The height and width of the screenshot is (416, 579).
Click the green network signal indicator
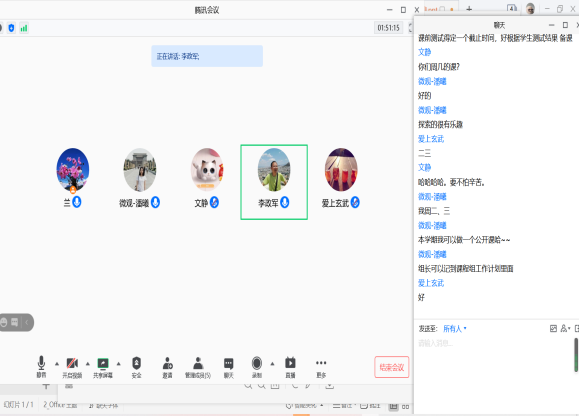pos(24,28)
